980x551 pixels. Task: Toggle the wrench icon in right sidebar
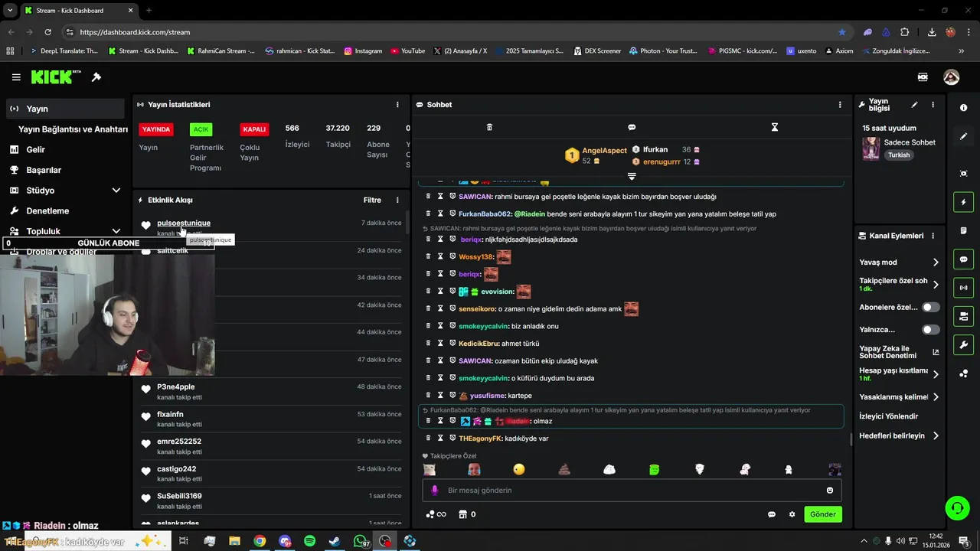pos(963,344)
